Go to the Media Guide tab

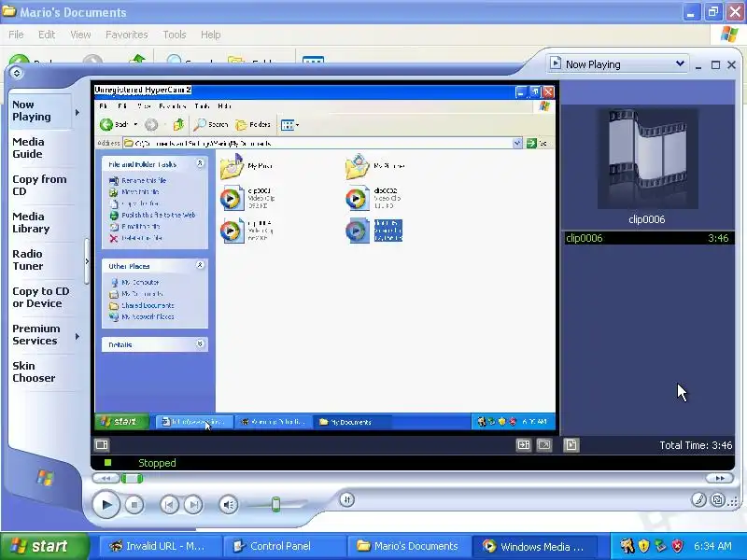(42, 148)
